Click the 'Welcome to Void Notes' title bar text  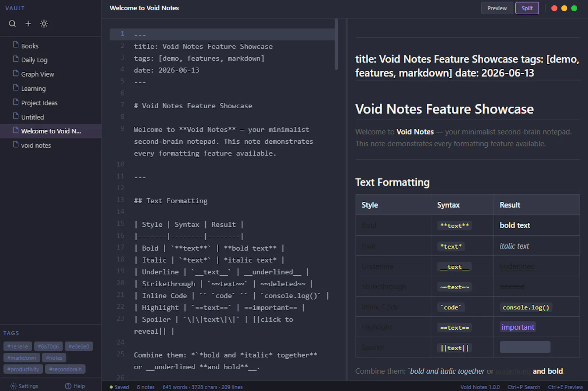point(144,8)
